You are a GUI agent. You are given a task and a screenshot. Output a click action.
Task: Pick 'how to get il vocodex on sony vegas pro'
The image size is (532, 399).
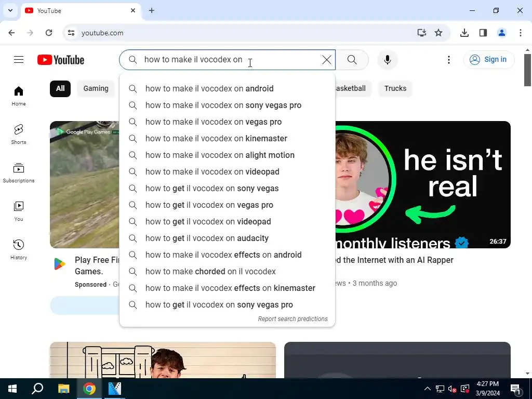pyautogui.click(x=228, y=304)
